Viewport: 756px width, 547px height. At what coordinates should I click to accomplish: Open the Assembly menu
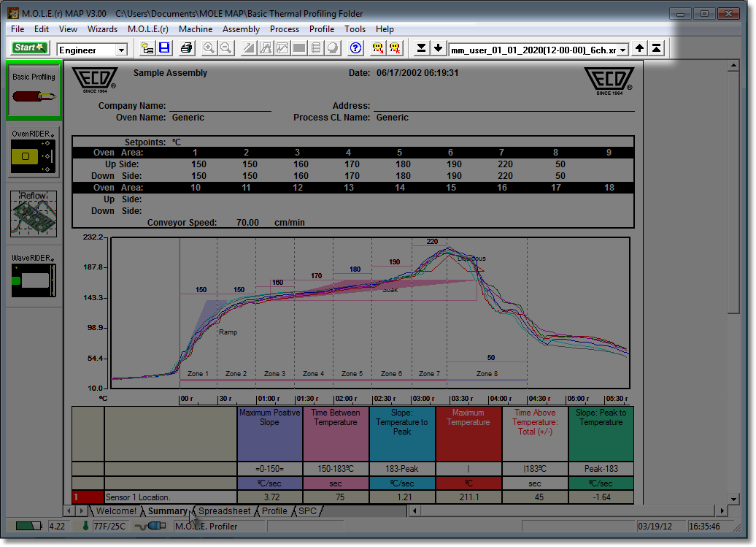(x=241, y=29)
